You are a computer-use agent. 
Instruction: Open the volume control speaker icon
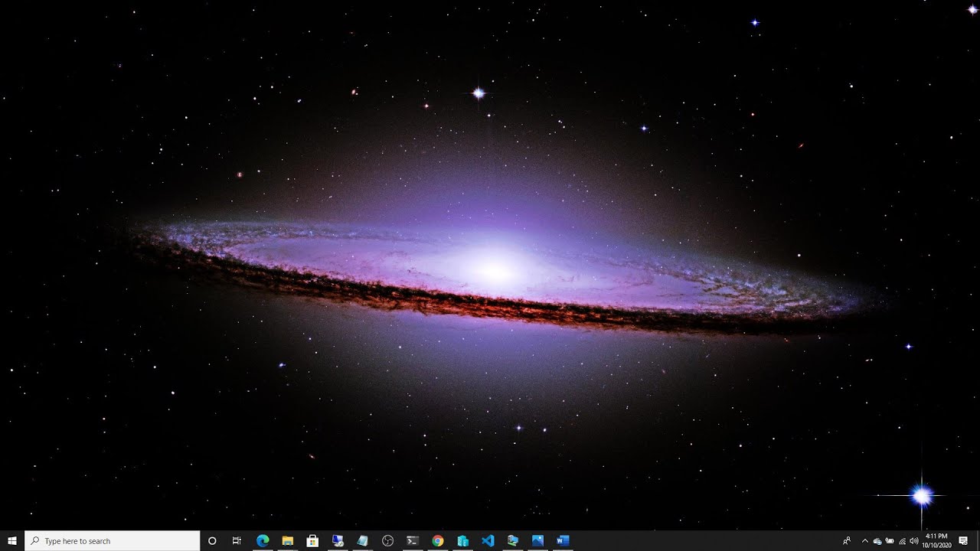tap(914, 541)
